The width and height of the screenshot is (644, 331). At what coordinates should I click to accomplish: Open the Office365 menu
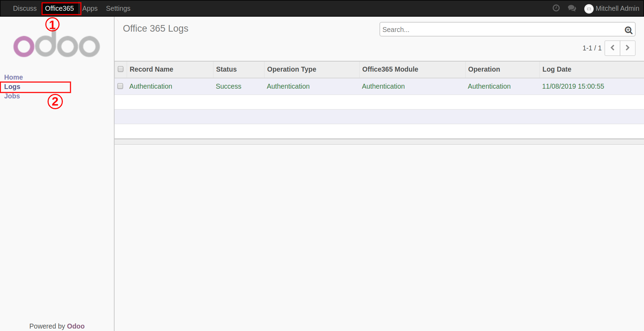pyautogui.click(x=59, y=8)
